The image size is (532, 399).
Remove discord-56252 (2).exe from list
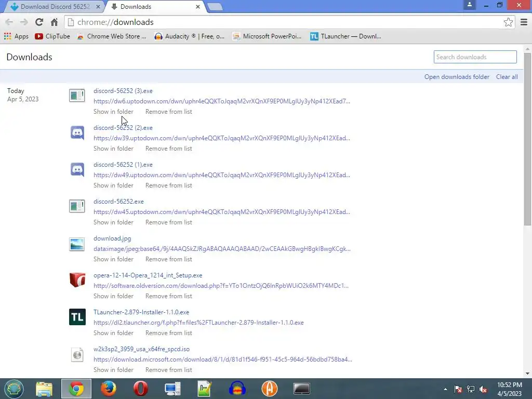coord(169,149)
